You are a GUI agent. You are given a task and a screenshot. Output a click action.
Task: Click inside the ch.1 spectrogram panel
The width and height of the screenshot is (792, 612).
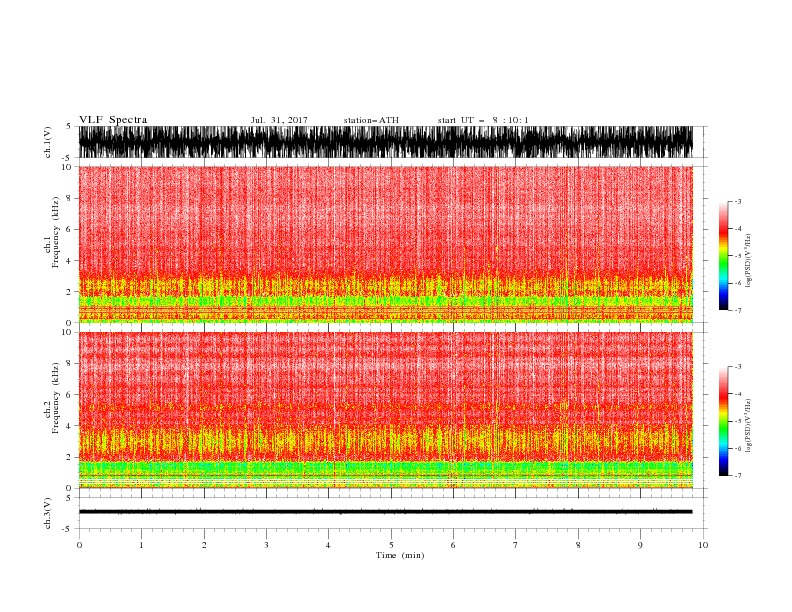pos(385,244)
